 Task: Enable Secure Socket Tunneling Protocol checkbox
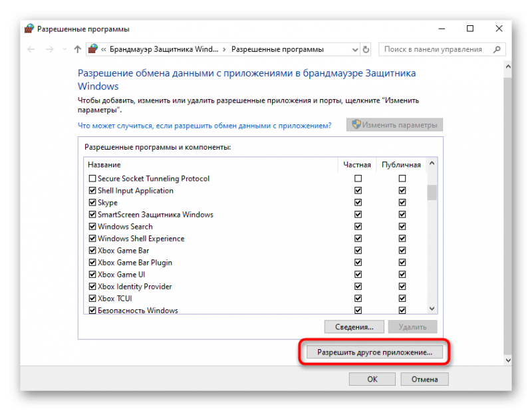click(92, 178)
